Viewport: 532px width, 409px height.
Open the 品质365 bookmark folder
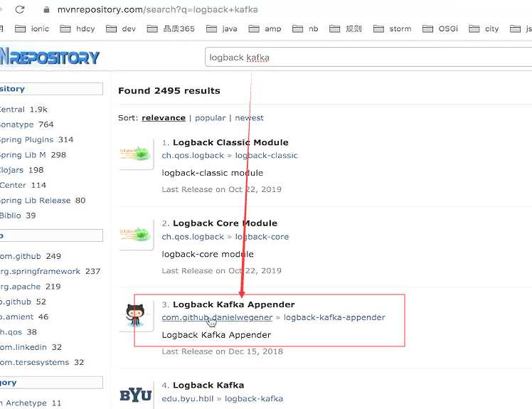point(171,29)
